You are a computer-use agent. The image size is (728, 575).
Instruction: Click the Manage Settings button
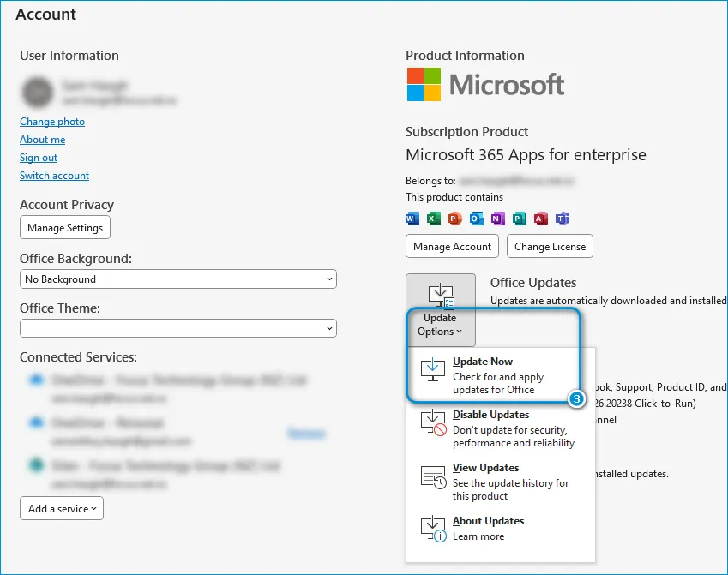pyautogui.click(x=65, y=228)
